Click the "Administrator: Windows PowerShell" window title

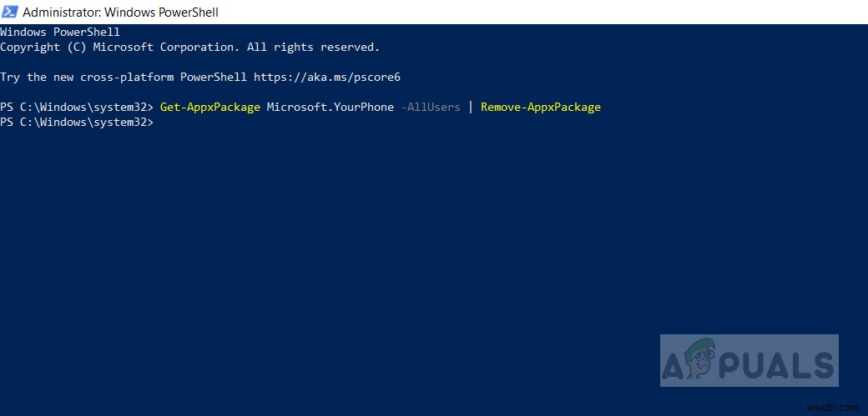click(120, 13)
